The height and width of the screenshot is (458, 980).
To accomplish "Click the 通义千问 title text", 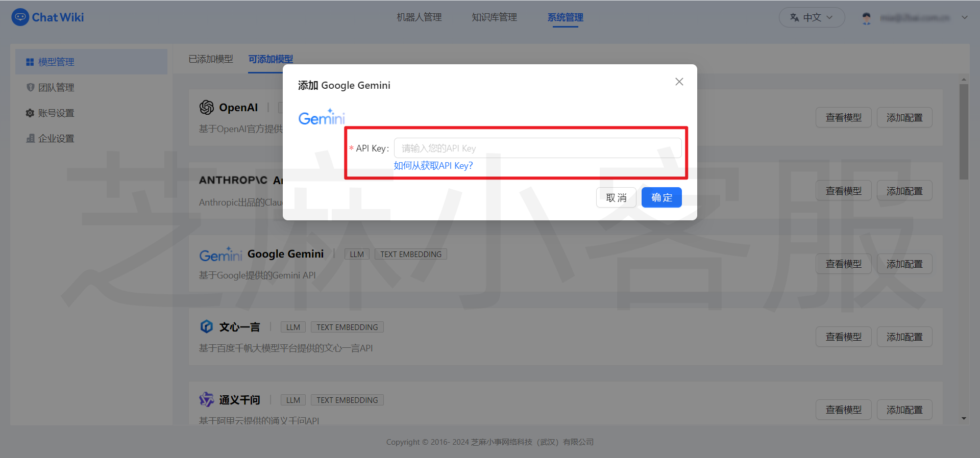I will [x=239, y=400].
